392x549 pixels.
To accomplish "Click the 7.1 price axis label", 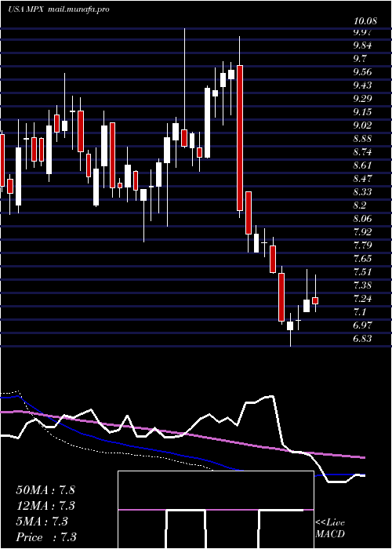I will 360,312.
